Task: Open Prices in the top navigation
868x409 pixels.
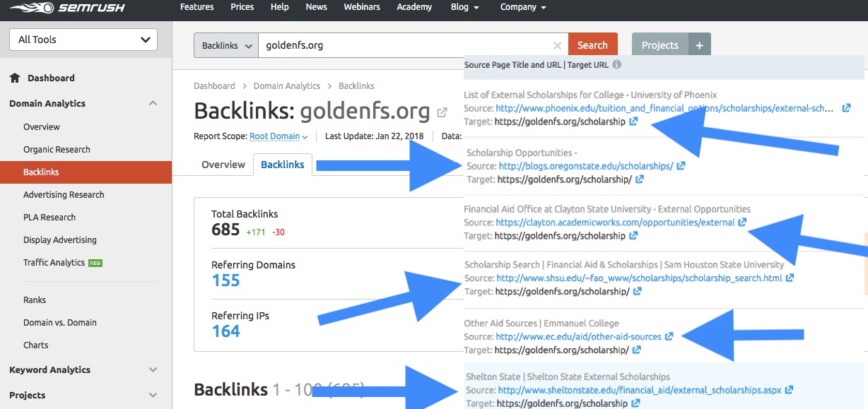Action: click(242, 7)
